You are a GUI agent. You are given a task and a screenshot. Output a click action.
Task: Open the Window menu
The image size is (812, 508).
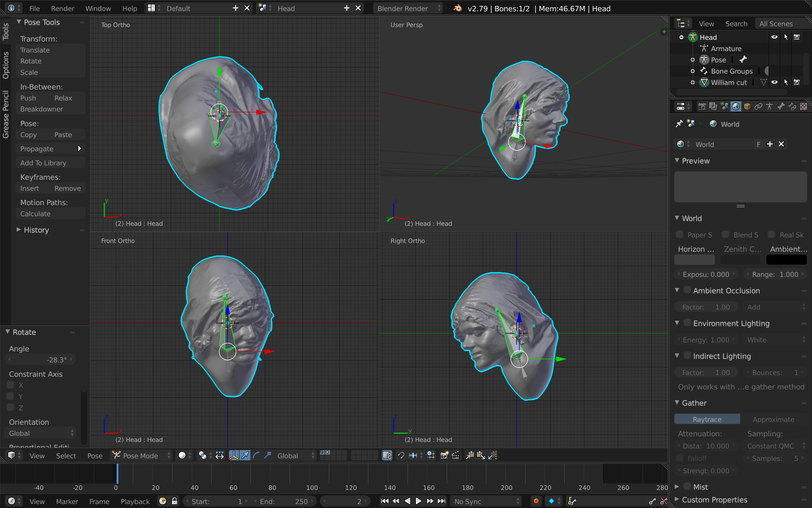point(98,8)
